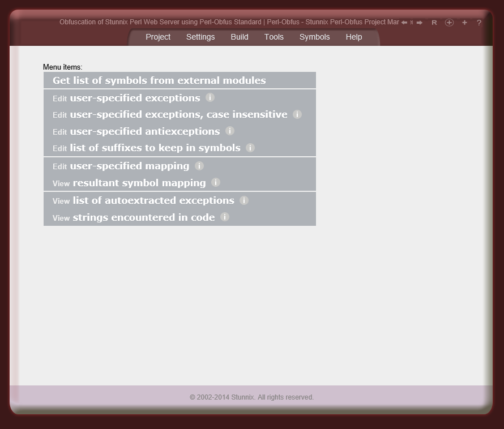The height and width of the screenshot is (429, 504).
Task: Click the info icon beside user-specified antiexceptions
Action: click(x=230, y=131)
